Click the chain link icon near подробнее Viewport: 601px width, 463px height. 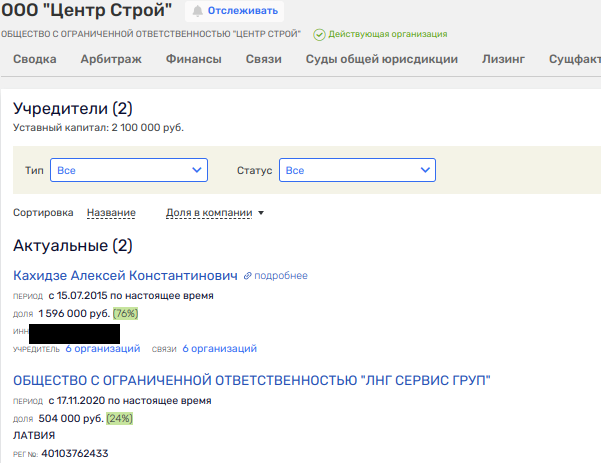(248, 276)
